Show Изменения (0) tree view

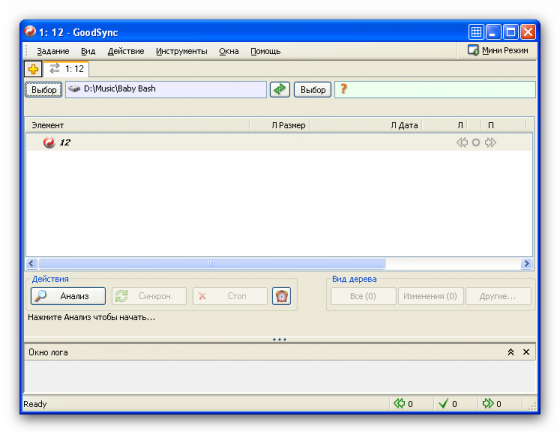tap(430, 296)
